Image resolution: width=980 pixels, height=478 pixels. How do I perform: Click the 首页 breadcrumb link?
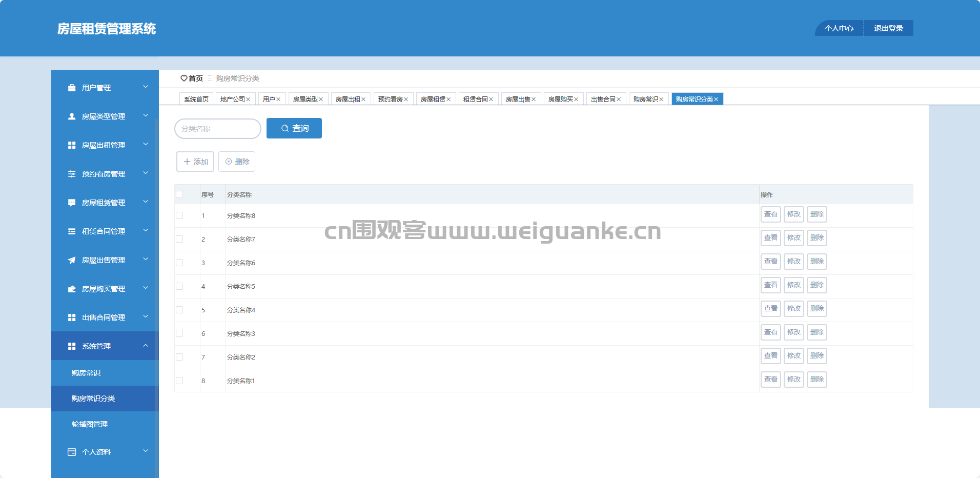tap(196, 78)
